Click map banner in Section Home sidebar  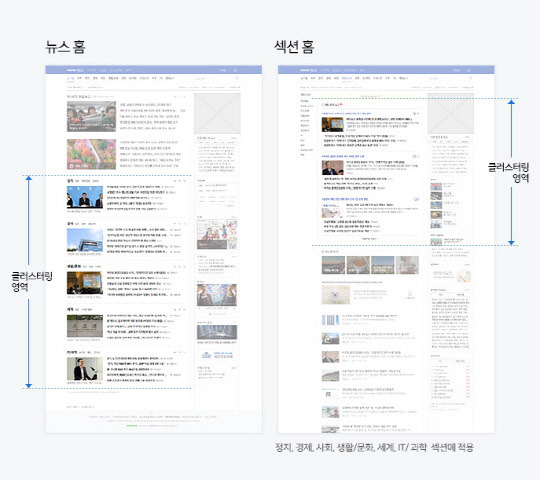(x=450, y=275)
